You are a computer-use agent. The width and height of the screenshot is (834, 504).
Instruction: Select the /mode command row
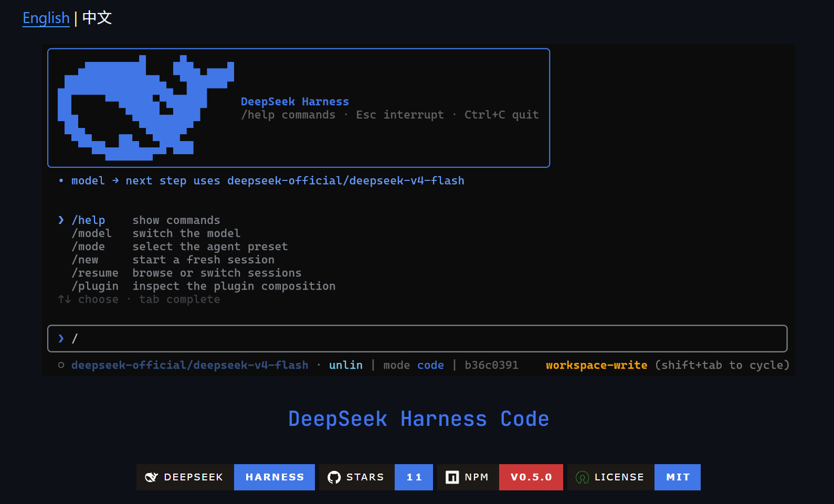coord(180,246)
